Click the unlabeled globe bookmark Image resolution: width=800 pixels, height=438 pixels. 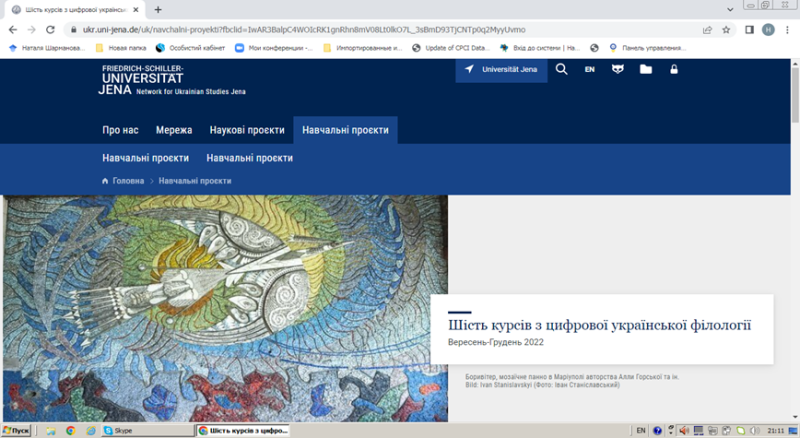594,48
